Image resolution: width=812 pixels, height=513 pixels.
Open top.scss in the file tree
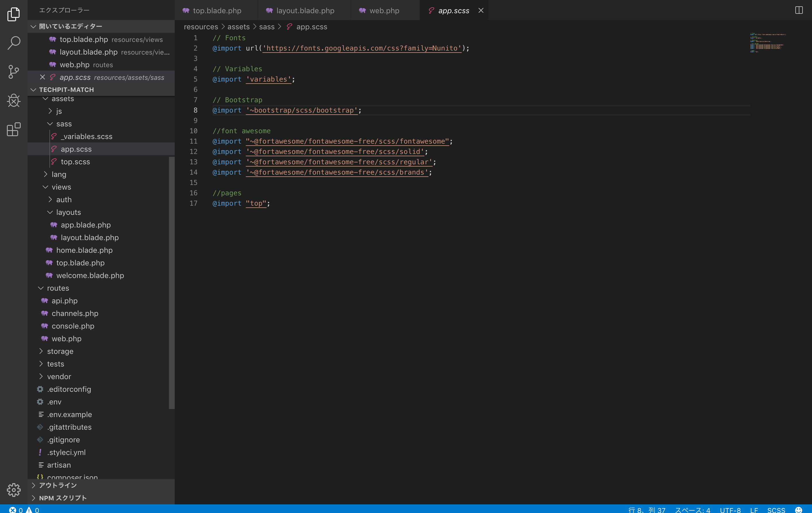pyautogui.click(x=101, y=162)
